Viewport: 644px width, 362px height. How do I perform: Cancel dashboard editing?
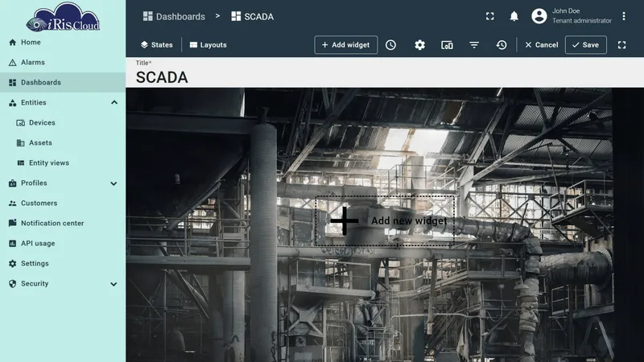click(x=541, y=45)
